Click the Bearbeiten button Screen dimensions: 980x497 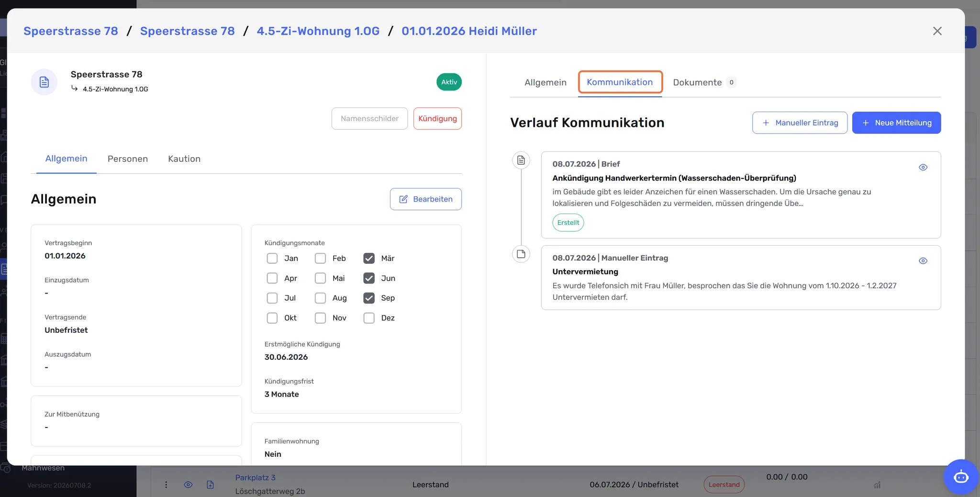425,199
